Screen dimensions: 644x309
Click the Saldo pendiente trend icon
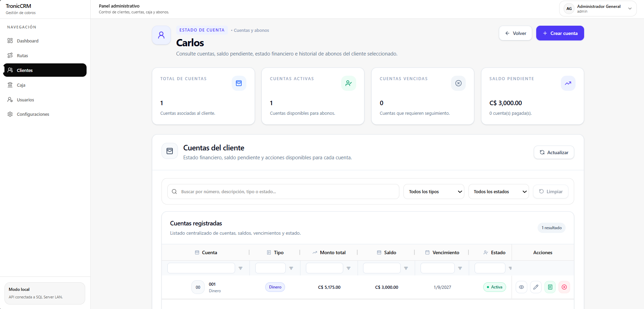pos(568,83)
